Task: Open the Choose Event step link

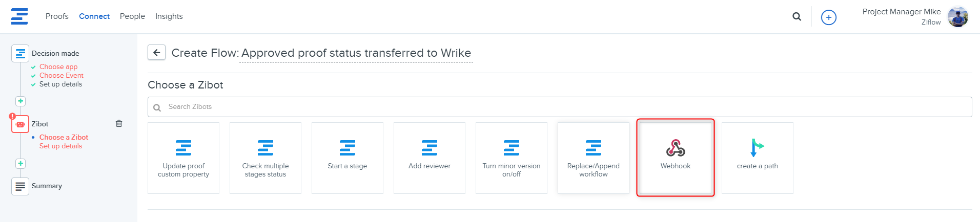Action: [x=62, y=76]
